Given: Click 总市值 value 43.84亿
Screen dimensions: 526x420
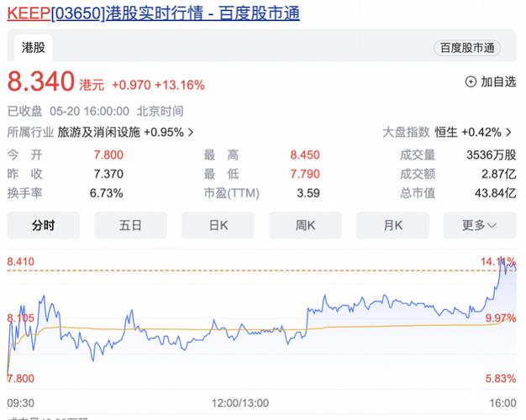Looking at the screenshot, I should [x=496, y=193].
